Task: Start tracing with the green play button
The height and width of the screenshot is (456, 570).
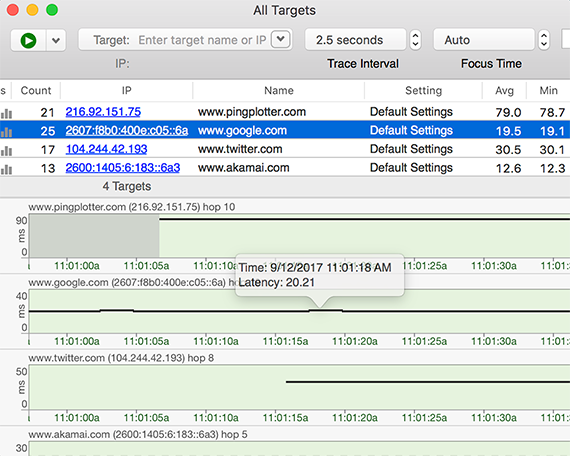Action: pos(28,40)
